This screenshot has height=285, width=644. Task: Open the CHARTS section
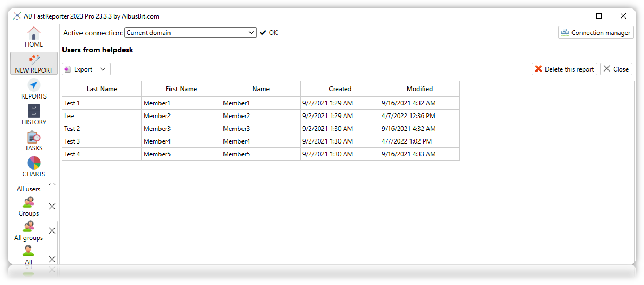[34, 167]
